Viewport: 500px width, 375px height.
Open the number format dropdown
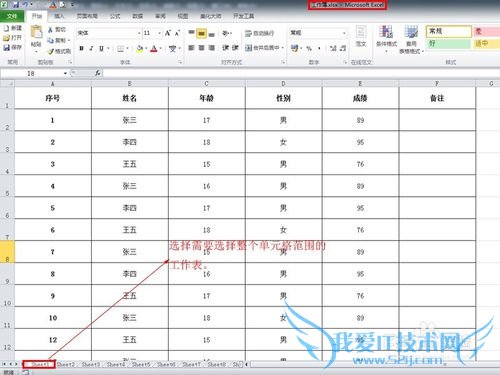tap(344, 33)
